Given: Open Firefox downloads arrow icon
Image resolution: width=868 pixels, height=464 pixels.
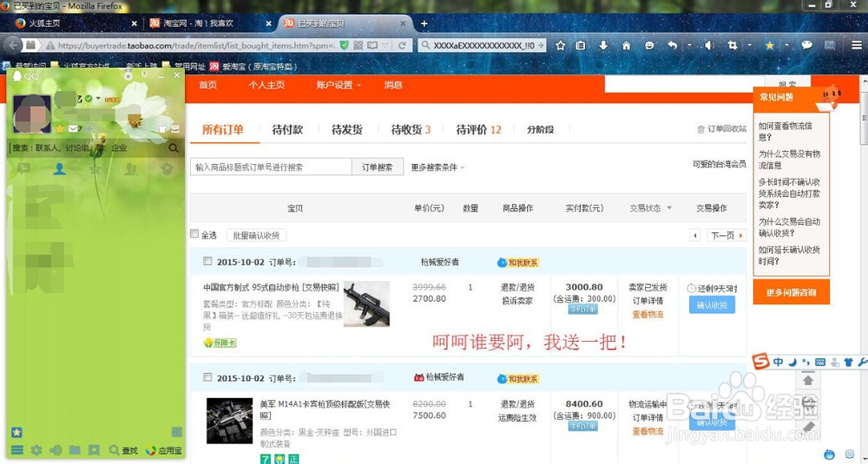Looking at the screenshot, I should 603,45.
